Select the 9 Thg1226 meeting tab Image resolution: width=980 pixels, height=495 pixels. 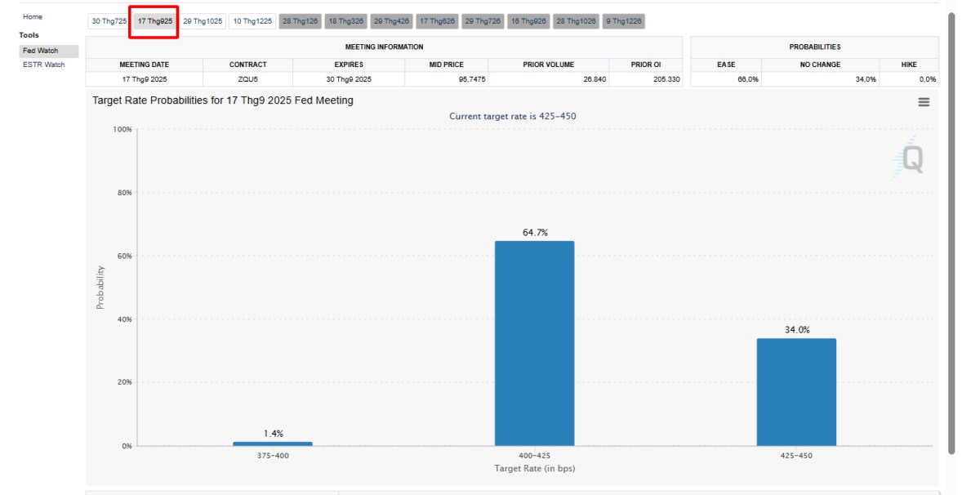(x=625, y=21)
